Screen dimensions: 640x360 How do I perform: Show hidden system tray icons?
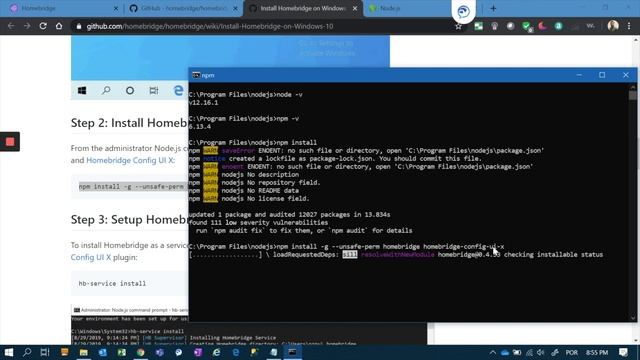[493, 352]
